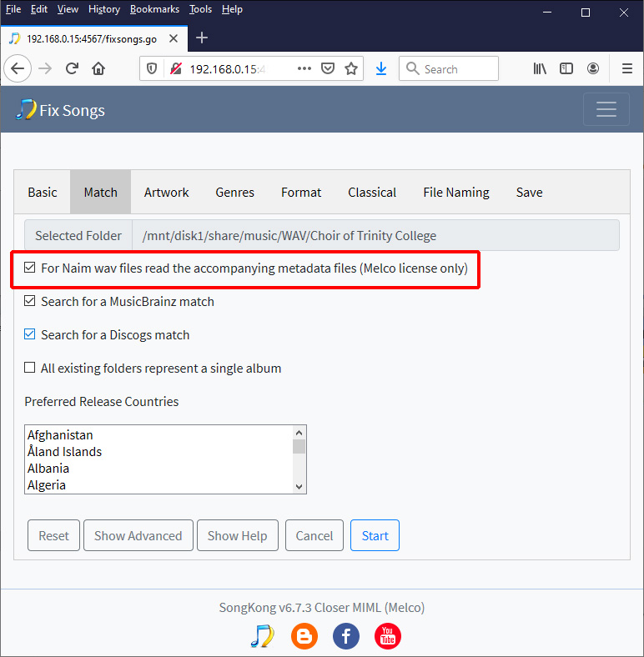
Task: Save page to Pocket icon
Action: point(328,68)
